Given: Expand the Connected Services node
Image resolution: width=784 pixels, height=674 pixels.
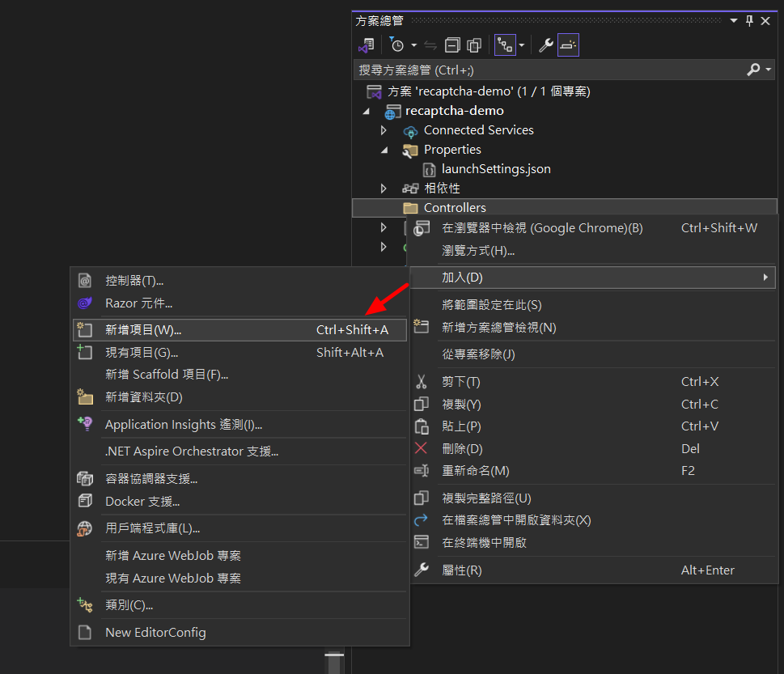Looking at the screenshot, I should coord(384,130).
